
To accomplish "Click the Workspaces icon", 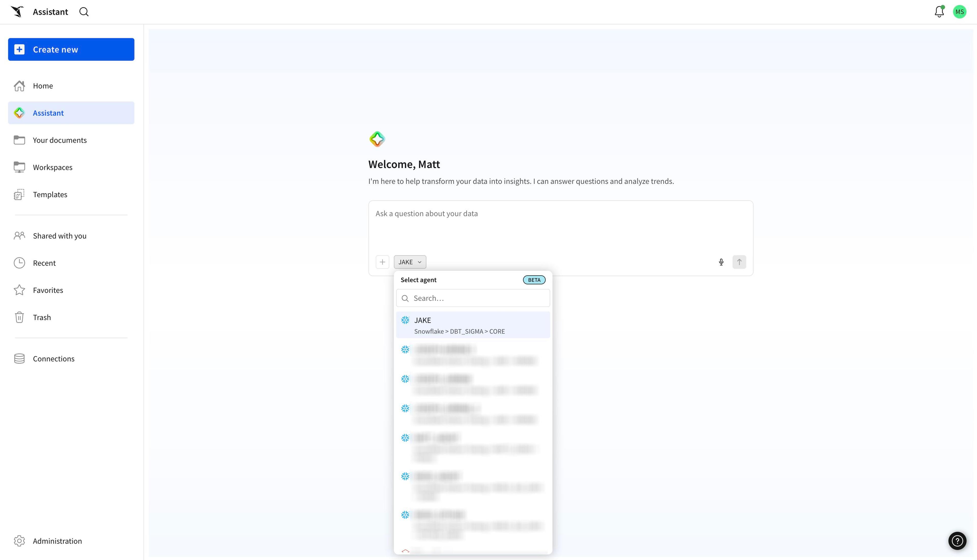I will click(19, 167).
